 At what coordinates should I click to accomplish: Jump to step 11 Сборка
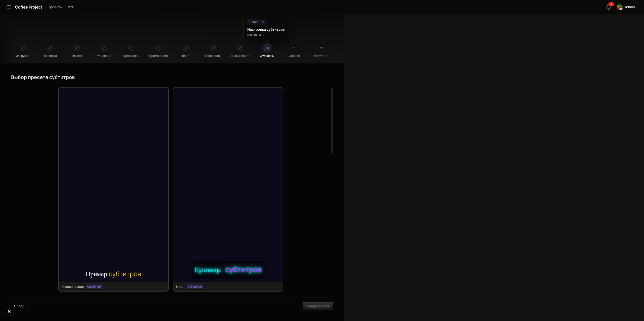(294, 48)
